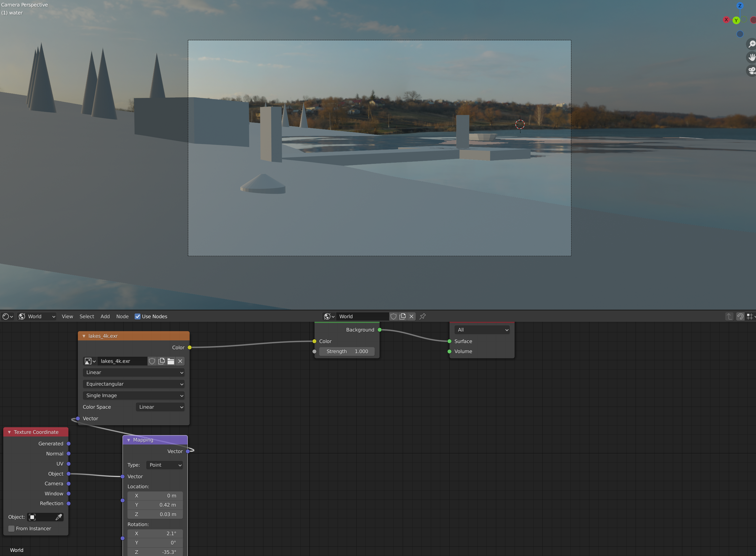
Task: Open the Node menu in node editor
Action: click(x=122, y=316)
